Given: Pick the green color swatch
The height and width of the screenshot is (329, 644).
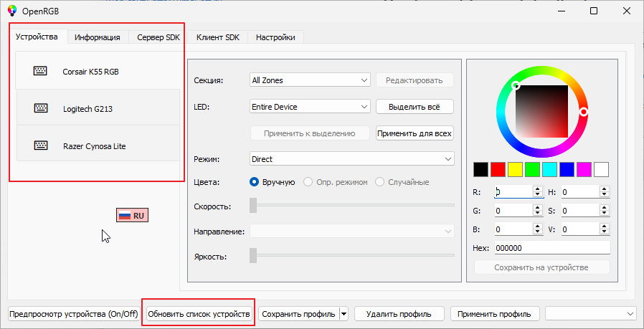Looking at the screenshot, I should 532,169.
